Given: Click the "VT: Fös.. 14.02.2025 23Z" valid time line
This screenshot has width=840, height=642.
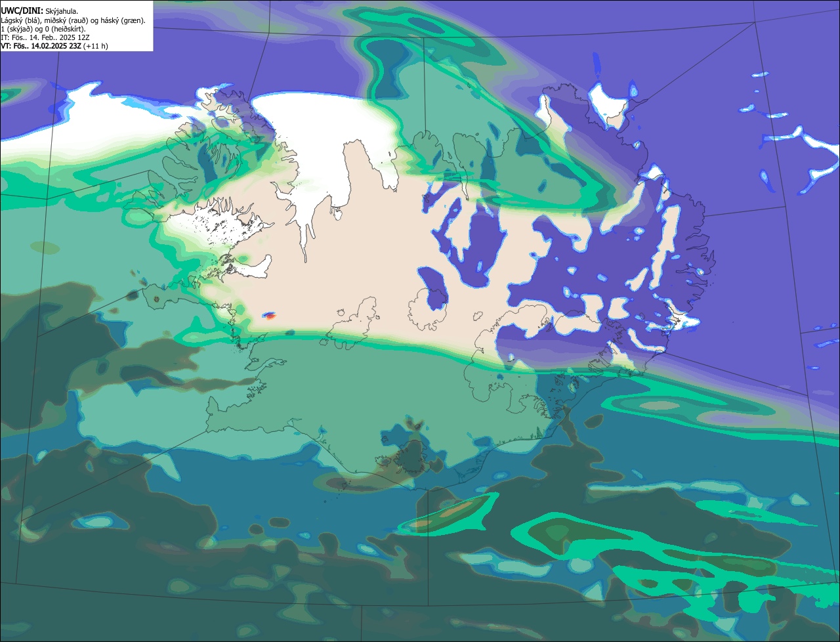Looking at the screenshot, I should tap(54, 46).
